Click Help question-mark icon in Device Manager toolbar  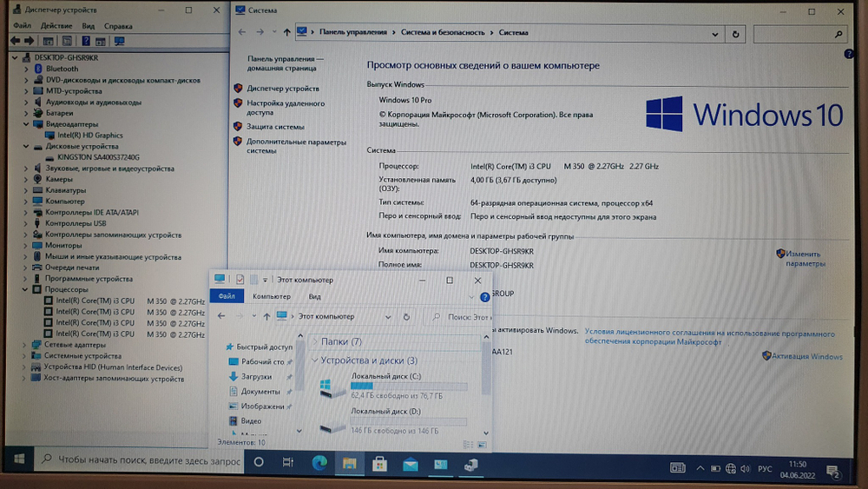point(86,41)
